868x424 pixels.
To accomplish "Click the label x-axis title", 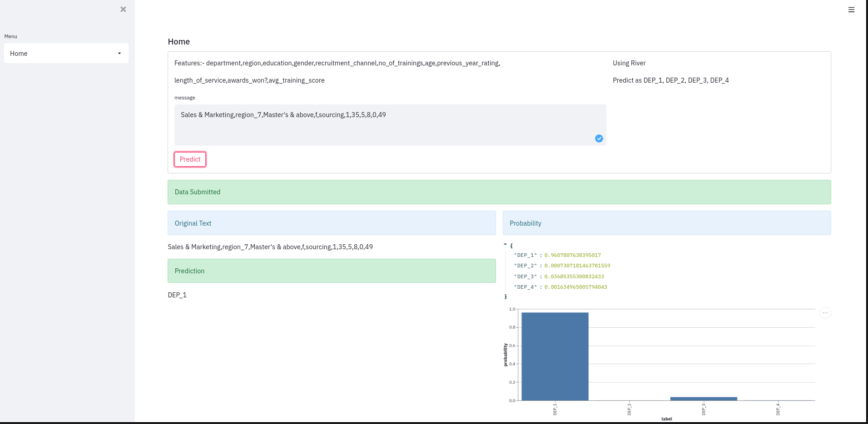I will (667, 419).
